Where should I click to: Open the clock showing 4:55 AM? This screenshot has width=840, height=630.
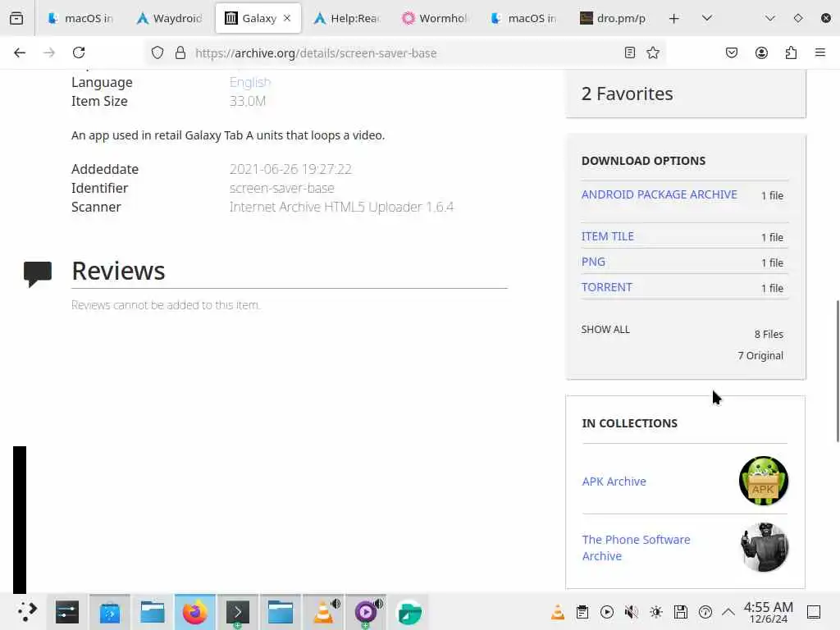click(768, 612)
